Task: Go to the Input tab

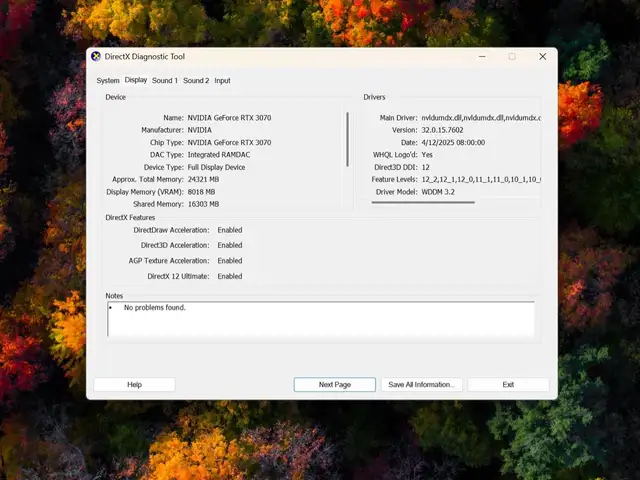Action: coord(222,80)
